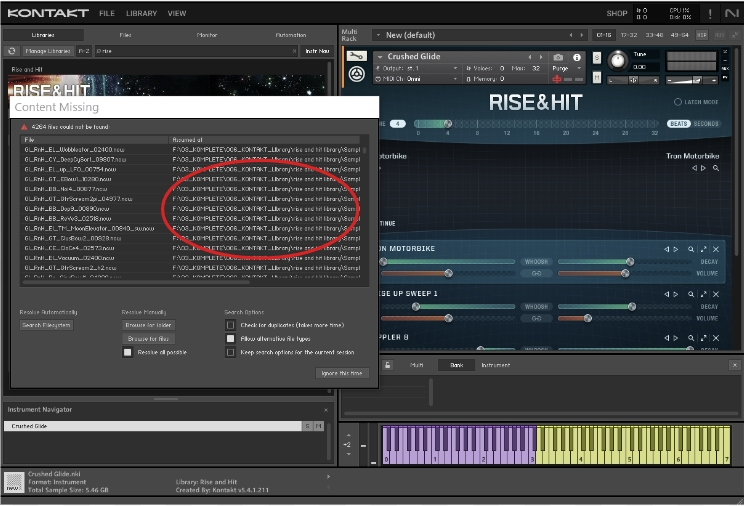
Task: Click the Native Instruments logo icon
Action: [x=731, y=13]
